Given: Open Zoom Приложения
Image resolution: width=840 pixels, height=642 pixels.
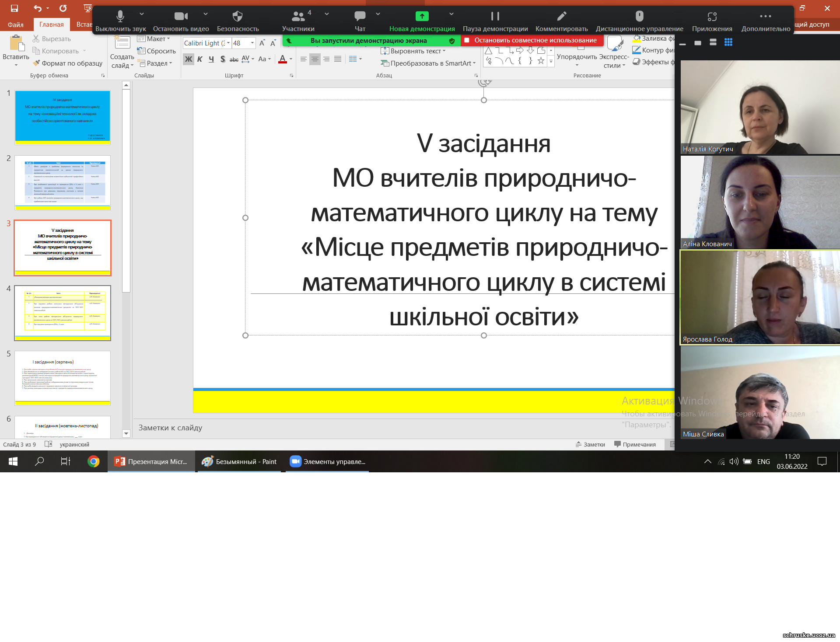Looking at the screenshot, I should click(x=712, y=21).
